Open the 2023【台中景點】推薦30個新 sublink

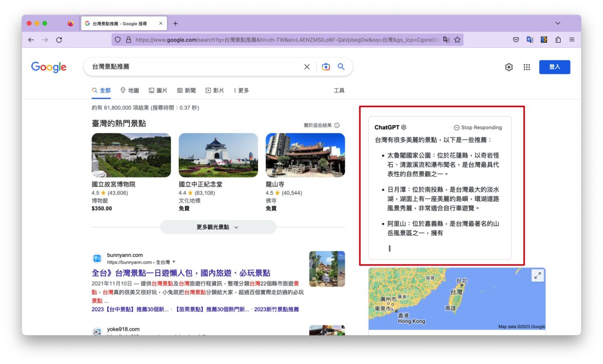pos(130,309)
